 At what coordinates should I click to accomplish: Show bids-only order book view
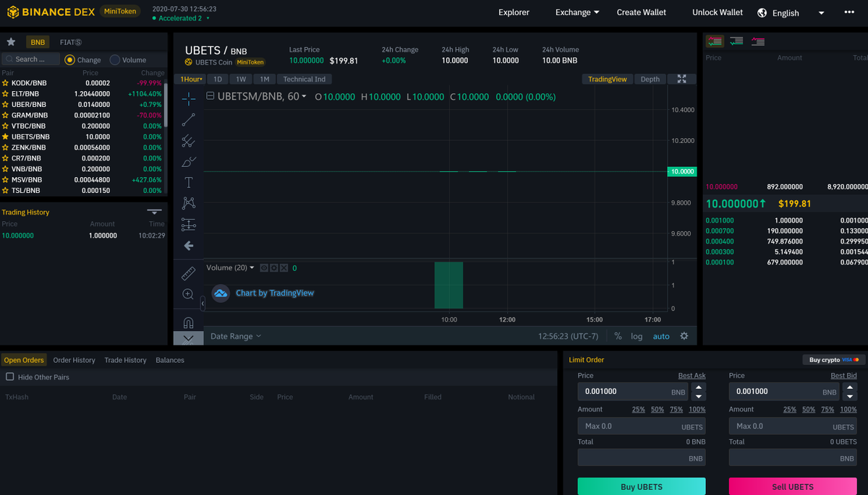point(736,41)
